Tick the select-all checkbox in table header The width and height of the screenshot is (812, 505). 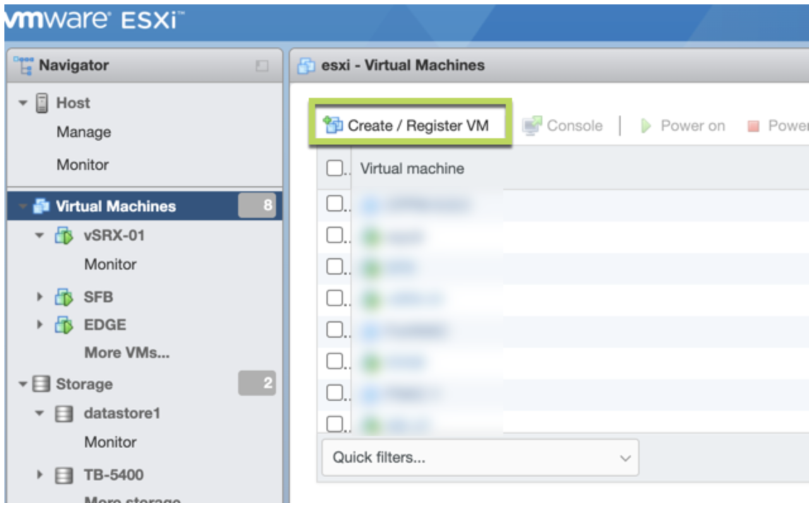click(x=334, y=169)
